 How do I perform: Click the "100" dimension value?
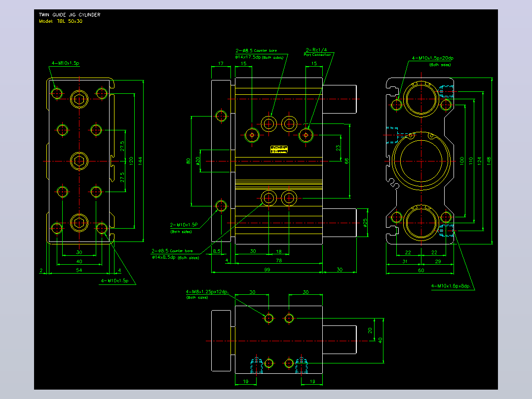click(x=461, y=161)
